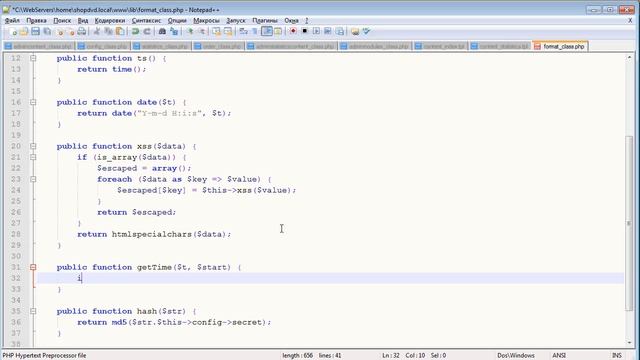Toggle synchronized vertical scrolling
This screenshot has height=360, width=640.
pos(216,31)
